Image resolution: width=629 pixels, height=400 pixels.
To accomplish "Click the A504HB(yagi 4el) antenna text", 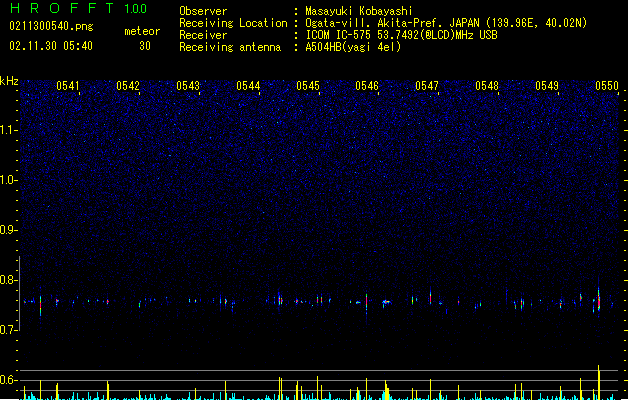I will (353, 47).
